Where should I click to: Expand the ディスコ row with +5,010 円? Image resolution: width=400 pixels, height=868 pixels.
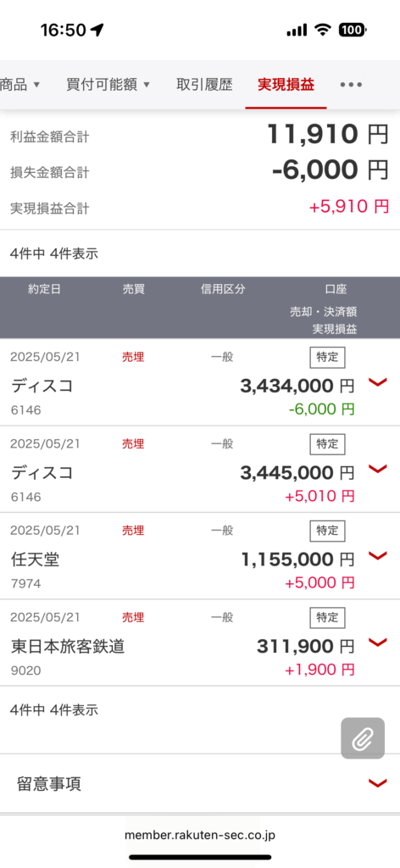377,469
